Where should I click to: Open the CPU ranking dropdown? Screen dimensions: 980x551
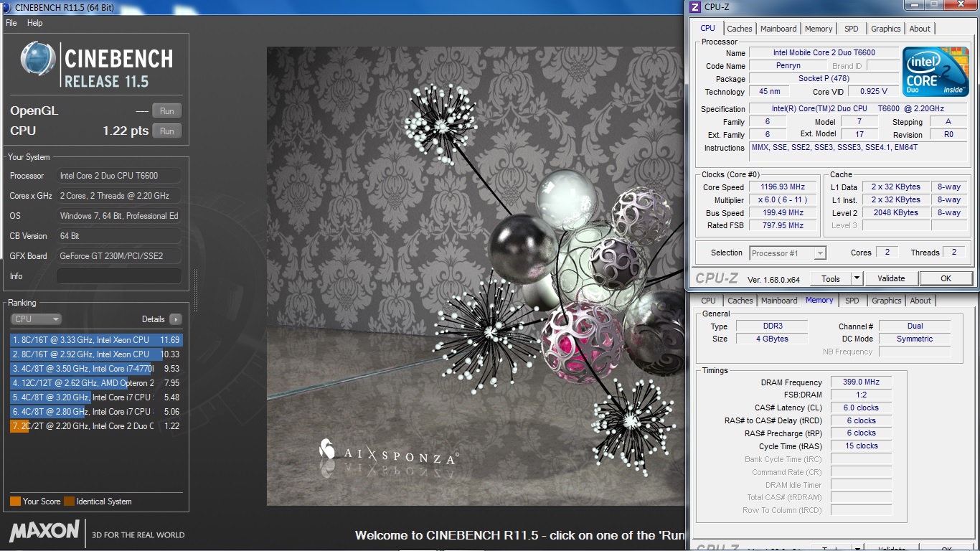click(x=36, y=319)
